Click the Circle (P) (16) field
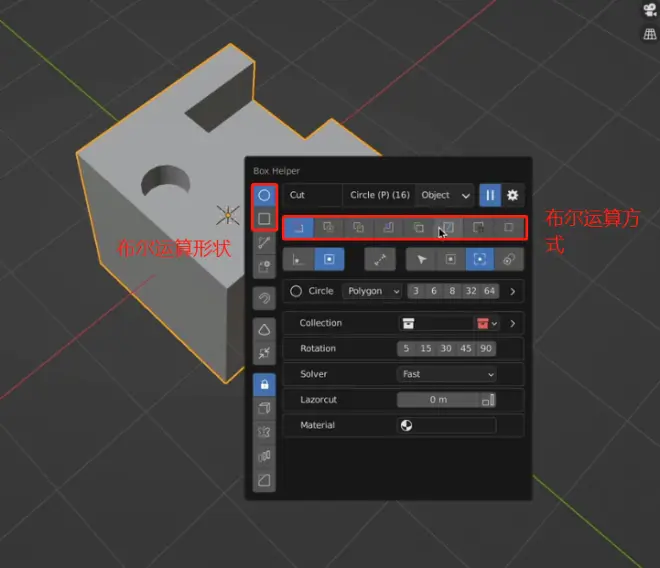 point(379,195)
